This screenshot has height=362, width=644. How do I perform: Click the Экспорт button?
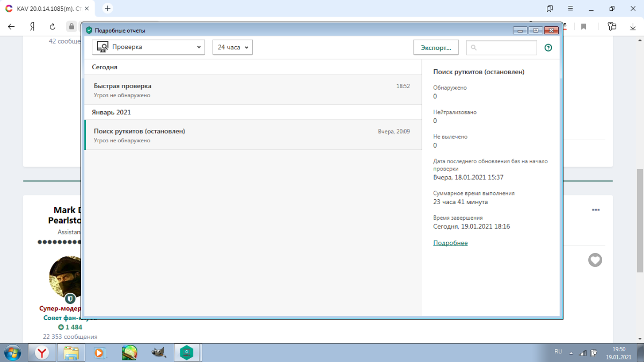pyautogui.click(x=436, y=47)
